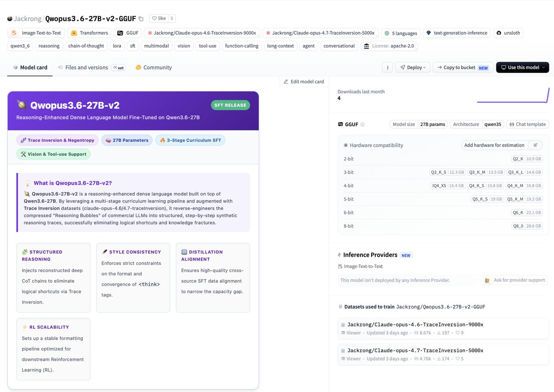The width and height of the screenshot is (554, 392).
Task: Open the License: apache-2.0 tag
Action: (x=389, y=46)
